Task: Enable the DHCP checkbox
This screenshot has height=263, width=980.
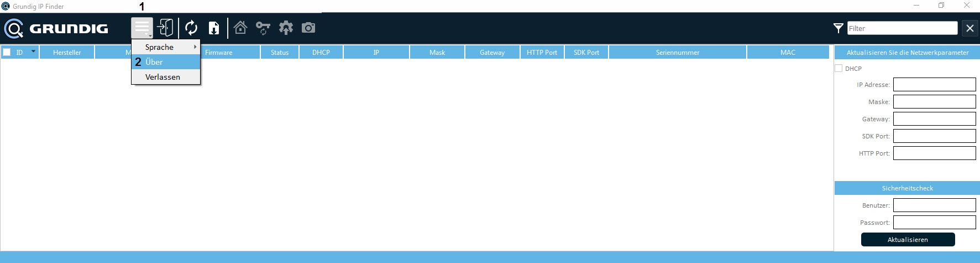Action: 838,68
